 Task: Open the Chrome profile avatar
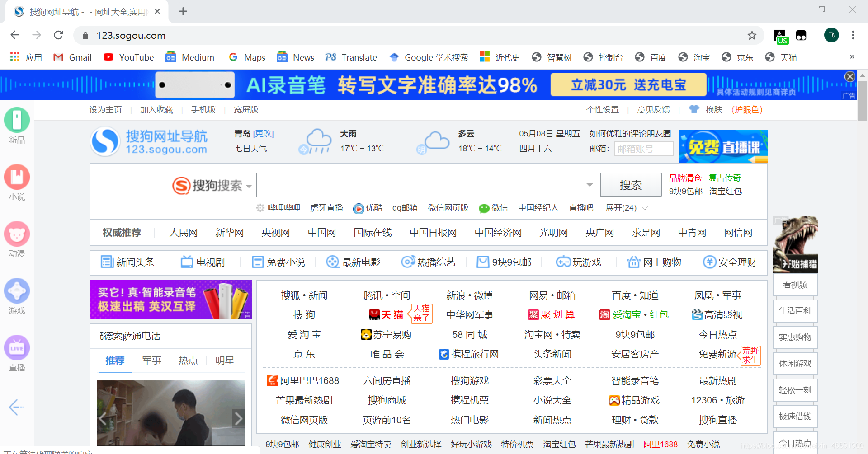(x=831, y=35)
